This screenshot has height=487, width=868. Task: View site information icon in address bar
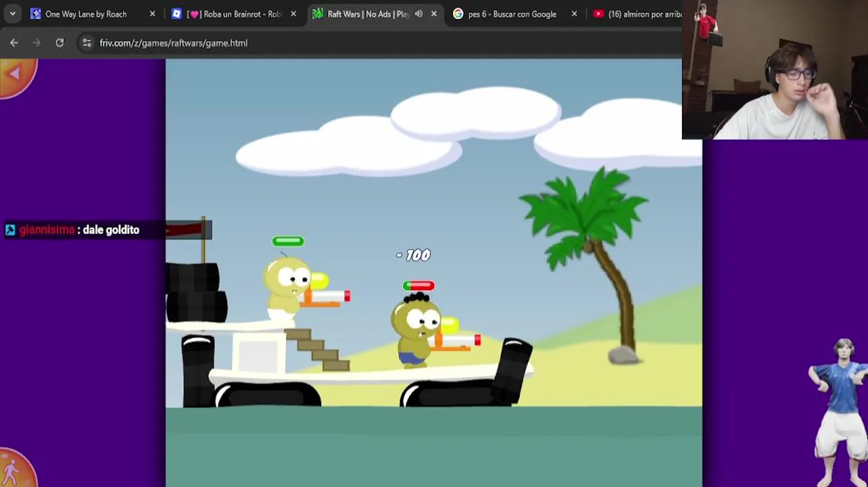click(87, 43)
